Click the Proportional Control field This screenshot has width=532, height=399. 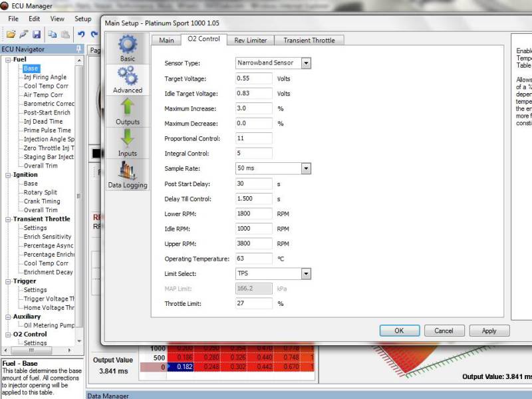(x=254, y=138)
